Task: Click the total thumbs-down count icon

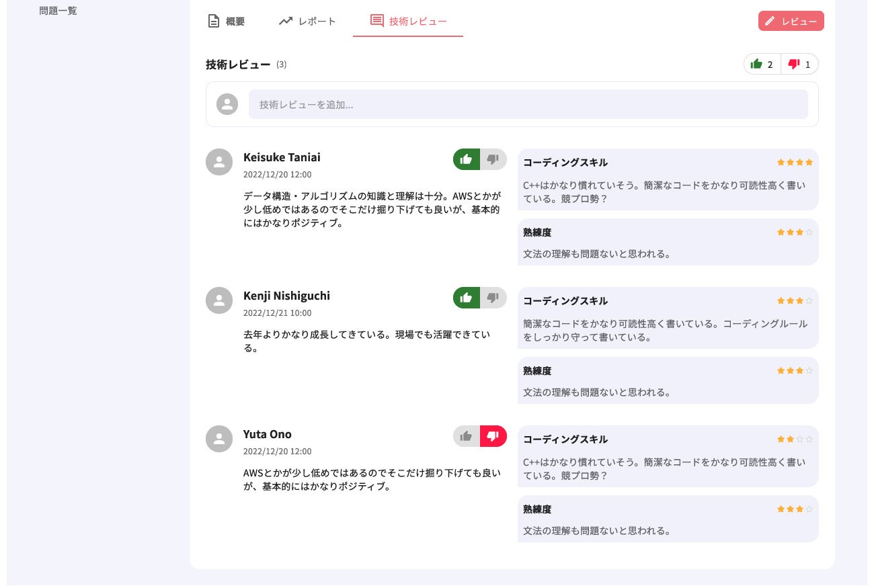Action: (794, 65)
